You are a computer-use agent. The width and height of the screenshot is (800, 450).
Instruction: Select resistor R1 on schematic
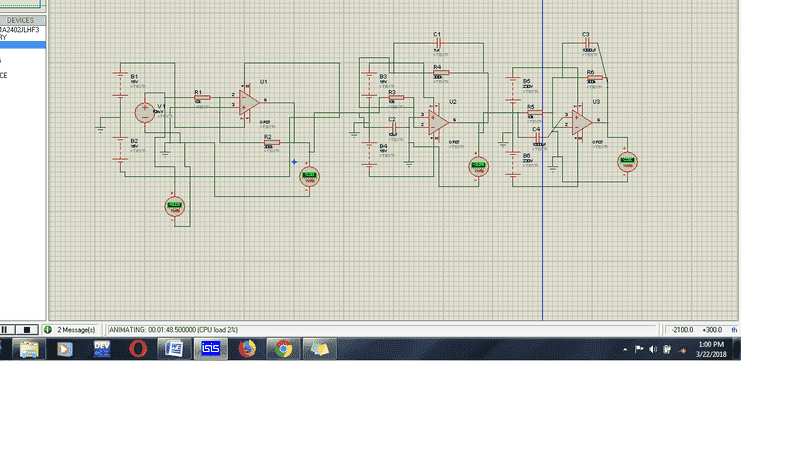tap(201, 97)
